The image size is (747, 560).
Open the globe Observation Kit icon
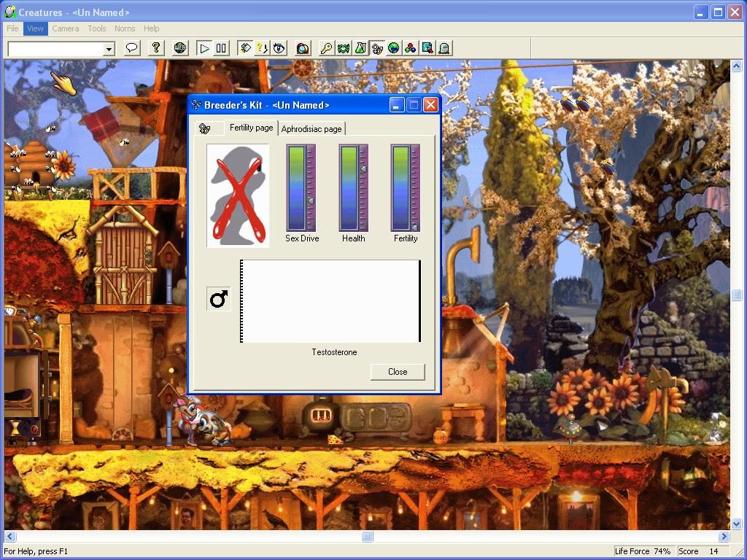pos(394,48)
